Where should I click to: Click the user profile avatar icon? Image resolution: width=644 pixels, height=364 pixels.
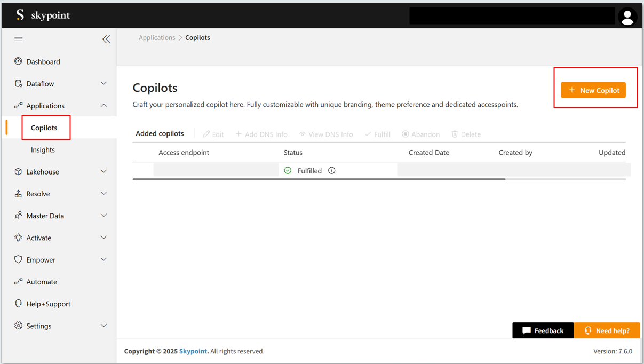click(627, 17)
